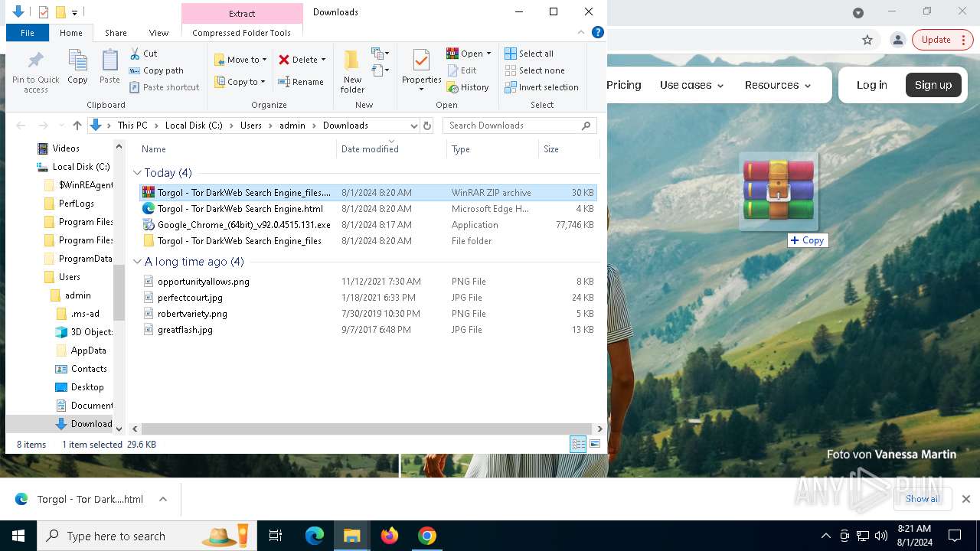
Task: Go up one folder level
Action: 77,126
